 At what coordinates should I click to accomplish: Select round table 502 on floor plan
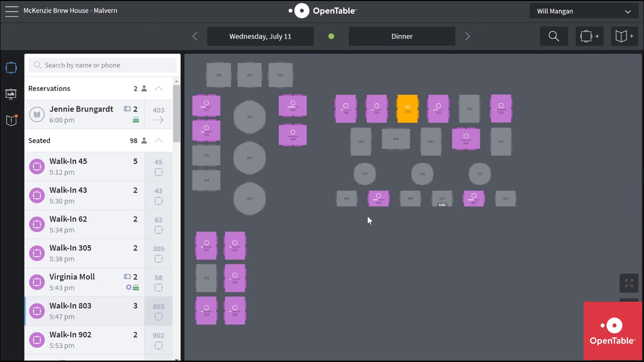[x=422, y=174]
